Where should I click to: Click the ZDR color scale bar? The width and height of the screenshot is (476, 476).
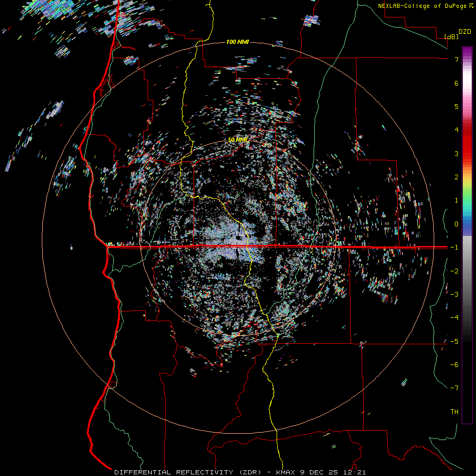click(467, 235)
